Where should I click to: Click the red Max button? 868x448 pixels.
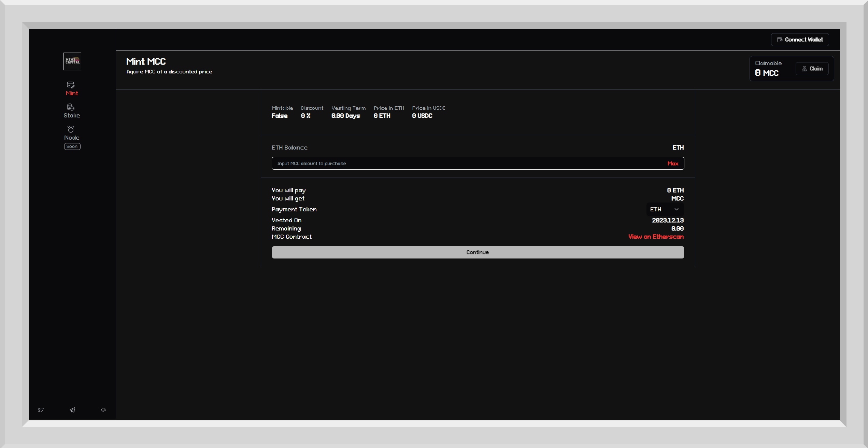673,164
